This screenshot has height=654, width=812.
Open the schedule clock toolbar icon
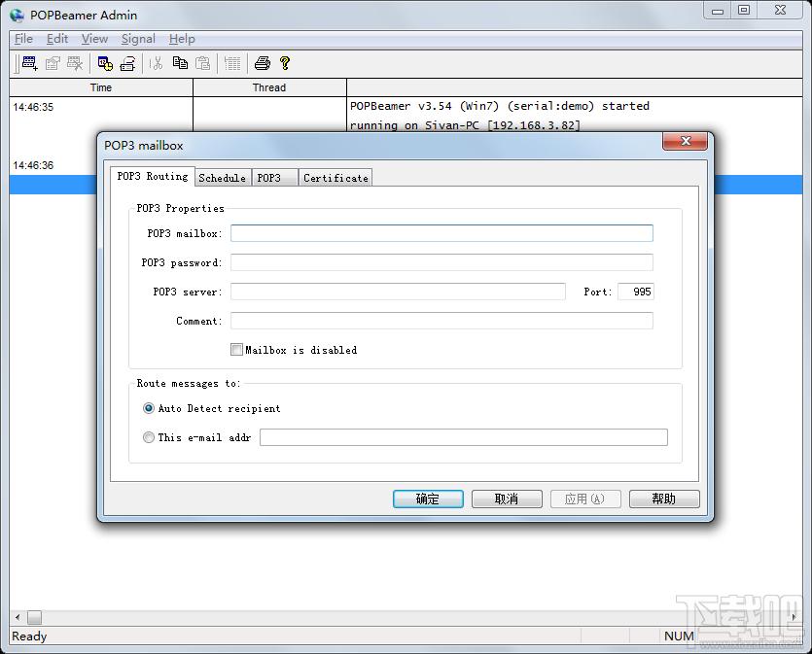105,63
